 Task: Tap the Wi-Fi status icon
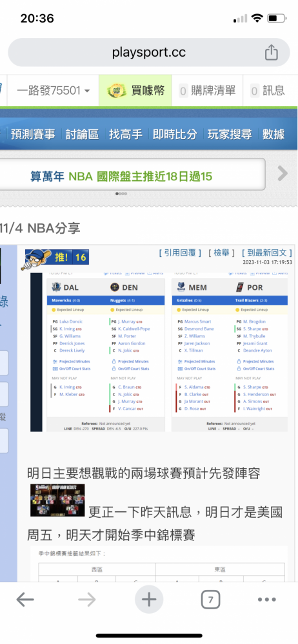pos(257,19)
